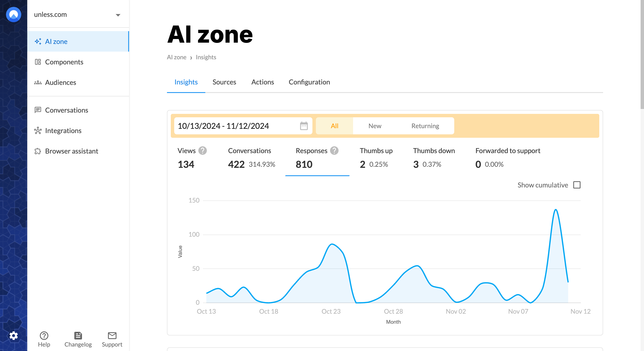Open Conversations in the sidebar
The width and height of the screenshot is (644, 351).
click(x=78, y=110)
